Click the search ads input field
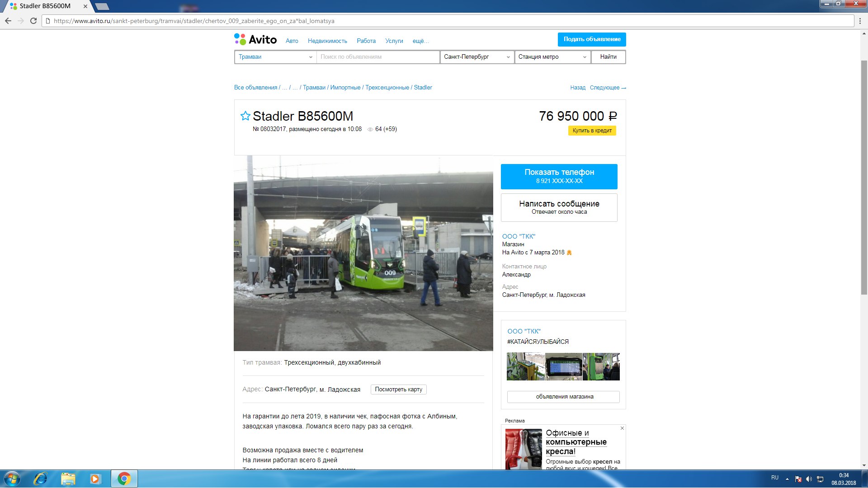 coord(377,57)
